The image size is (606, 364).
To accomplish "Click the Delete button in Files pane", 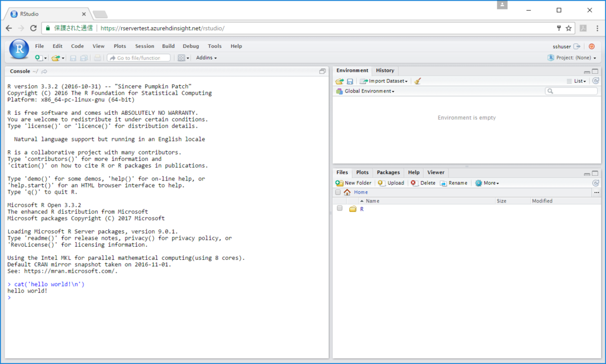I will coord(423,183).
